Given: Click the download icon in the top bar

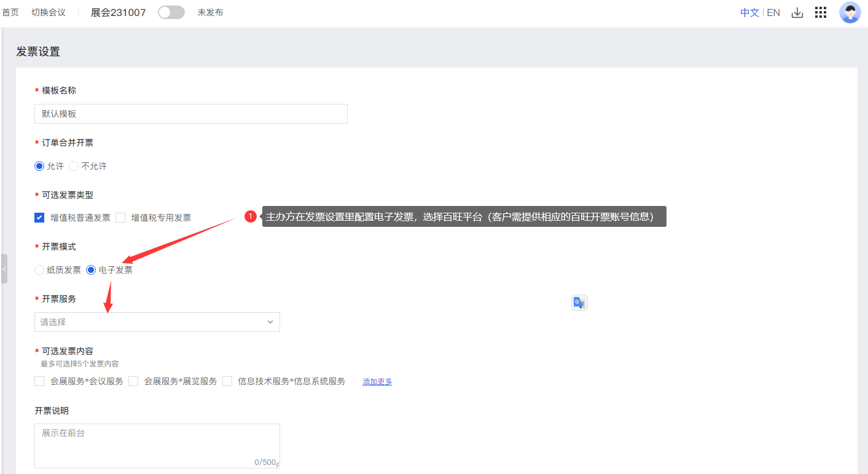Looking at the screenshot, I should coord(797,12).
